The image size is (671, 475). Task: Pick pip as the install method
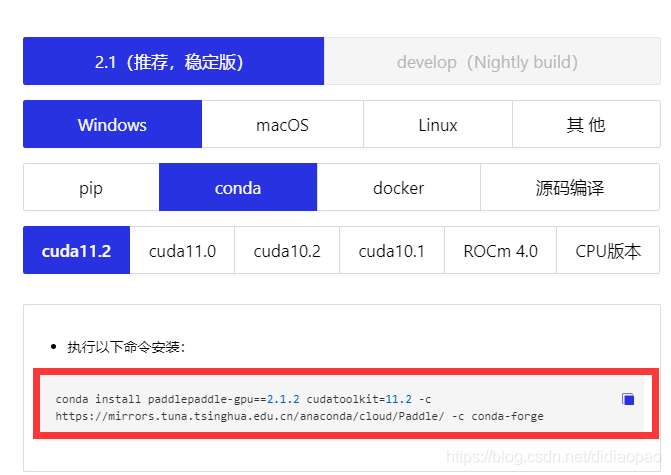[91, 188]
